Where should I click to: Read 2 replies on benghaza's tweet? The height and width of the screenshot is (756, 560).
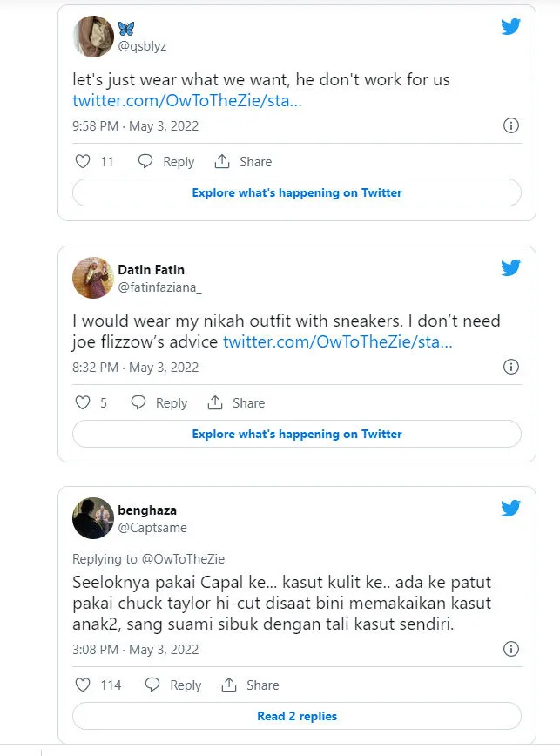pos(296,716)
